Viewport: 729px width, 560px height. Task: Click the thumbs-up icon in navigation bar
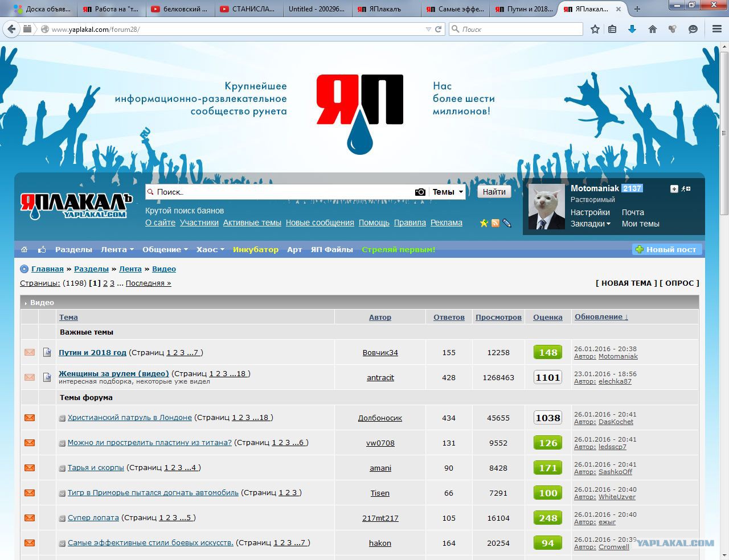click(42, 249)
